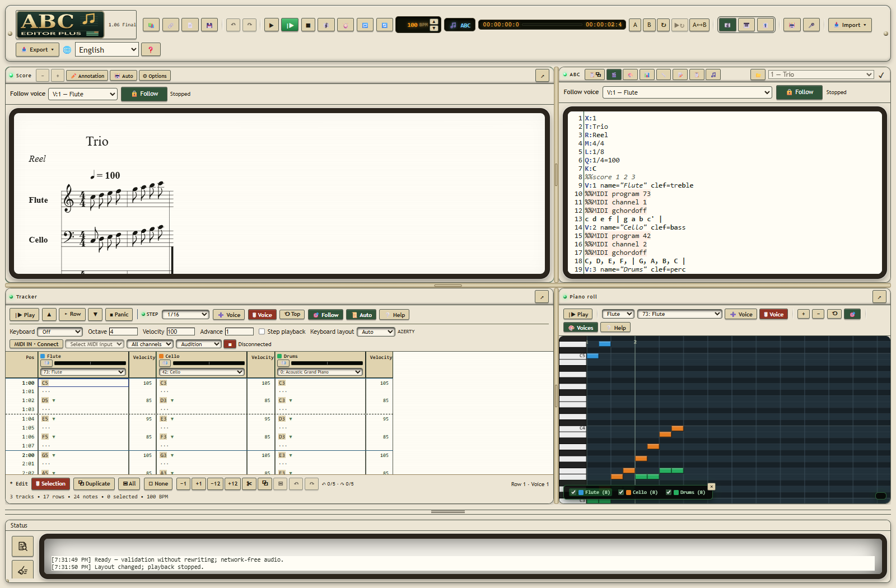Click the scissors cut icon in Tracker edit bar

(249, 483)
